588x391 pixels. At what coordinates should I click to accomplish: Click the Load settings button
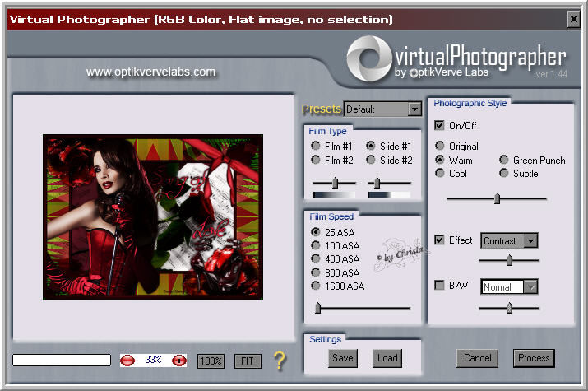(387, 358)
